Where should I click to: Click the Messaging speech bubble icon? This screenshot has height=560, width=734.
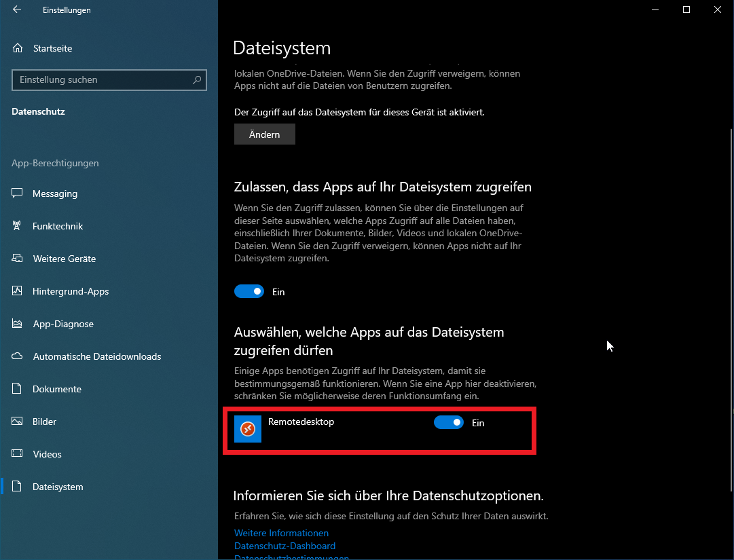pyautogui.click(x=18, y=193)
